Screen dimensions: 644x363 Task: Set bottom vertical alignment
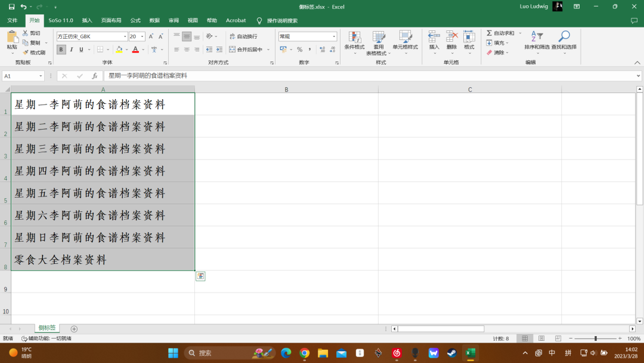coord(197,36)
